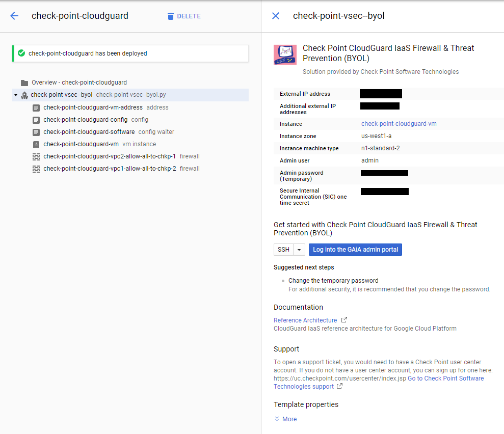Click the us-west1-a instance zone value
Viewport: 504px width, 434px height.
point(376,136)
